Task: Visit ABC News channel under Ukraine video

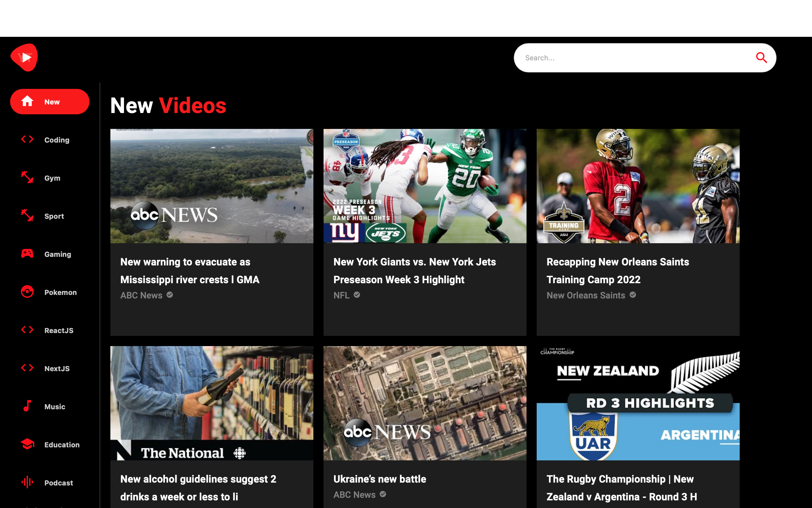Action: coord(354,495)
